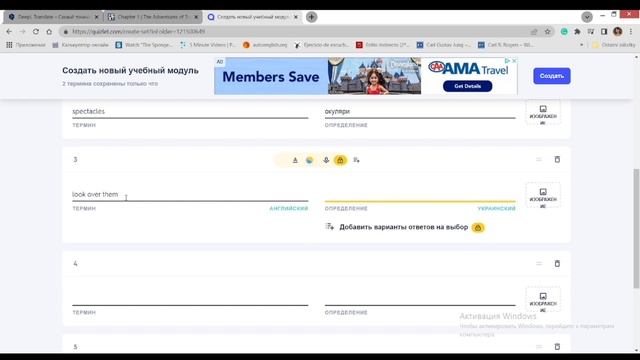This screenshot has width=640, height=360.
Task: Open the browser home page icon
Action: [x=49, y=31]
